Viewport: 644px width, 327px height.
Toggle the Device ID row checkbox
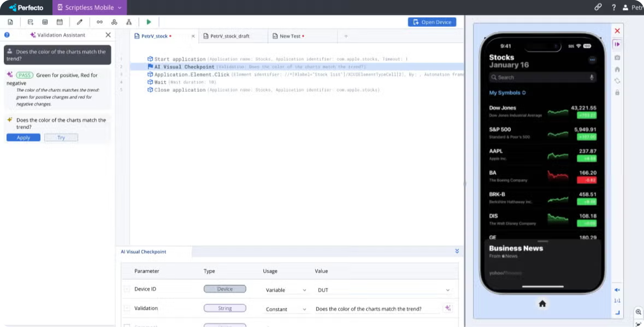coord(127,289)
